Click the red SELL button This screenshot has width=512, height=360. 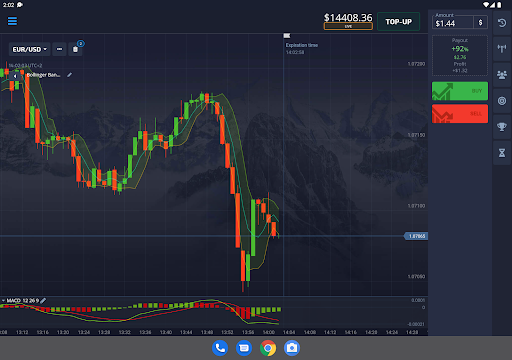(460, 114)
